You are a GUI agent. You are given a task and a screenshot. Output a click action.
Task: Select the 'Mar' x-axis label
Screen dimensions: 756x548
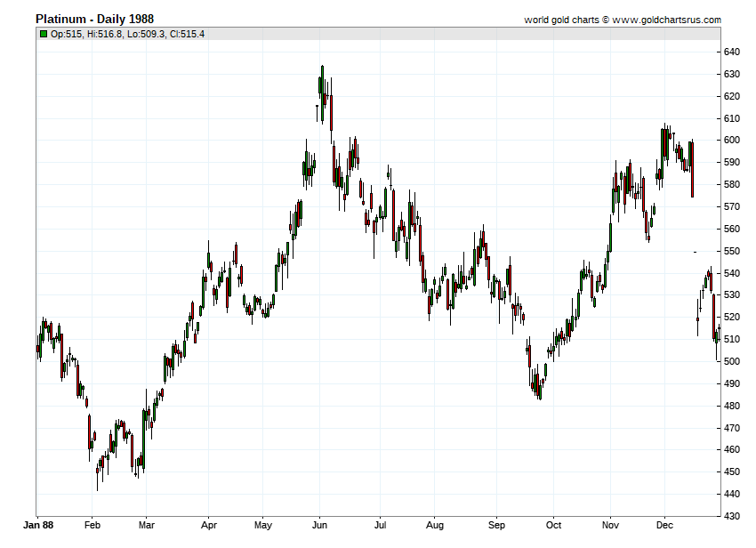click(x=147, y=525)
